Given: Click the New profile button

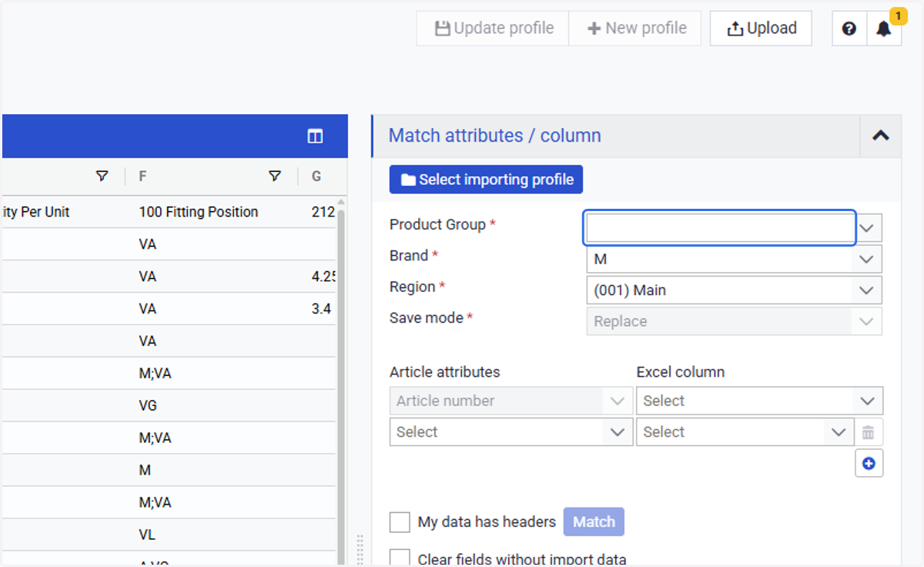Looking at the screenshot, I should point(635,29).
